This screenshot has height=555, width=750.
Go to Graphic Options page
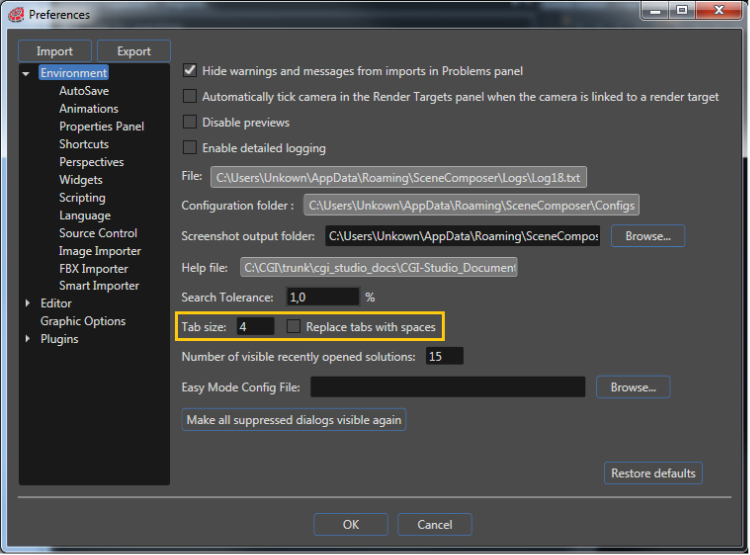click(x=83, y=321)
